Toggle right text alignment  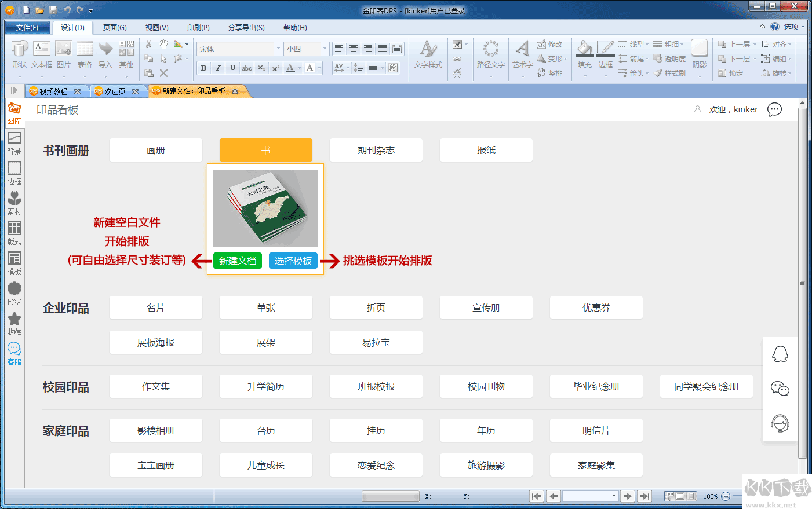(368, 49)
